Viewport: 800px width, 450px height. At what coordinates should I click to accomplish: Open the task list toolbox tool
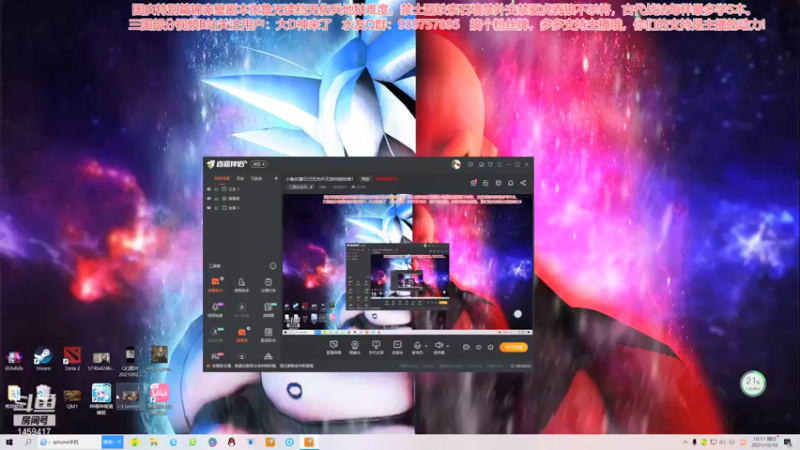click(268, 285)
